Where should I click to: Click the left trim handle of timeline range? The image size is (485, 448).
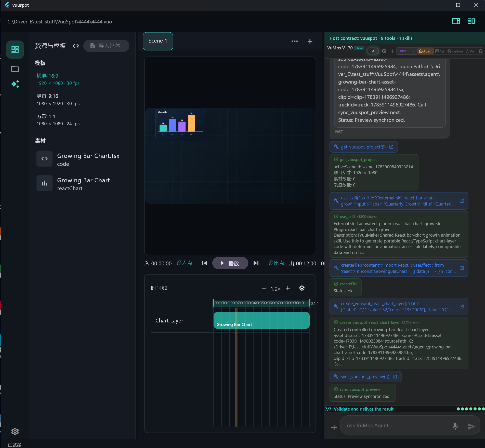(213, 303)
